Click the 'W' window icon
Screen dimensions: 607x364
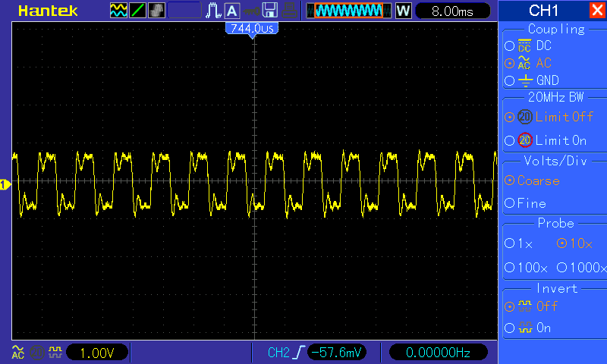(x=403, y=11)
